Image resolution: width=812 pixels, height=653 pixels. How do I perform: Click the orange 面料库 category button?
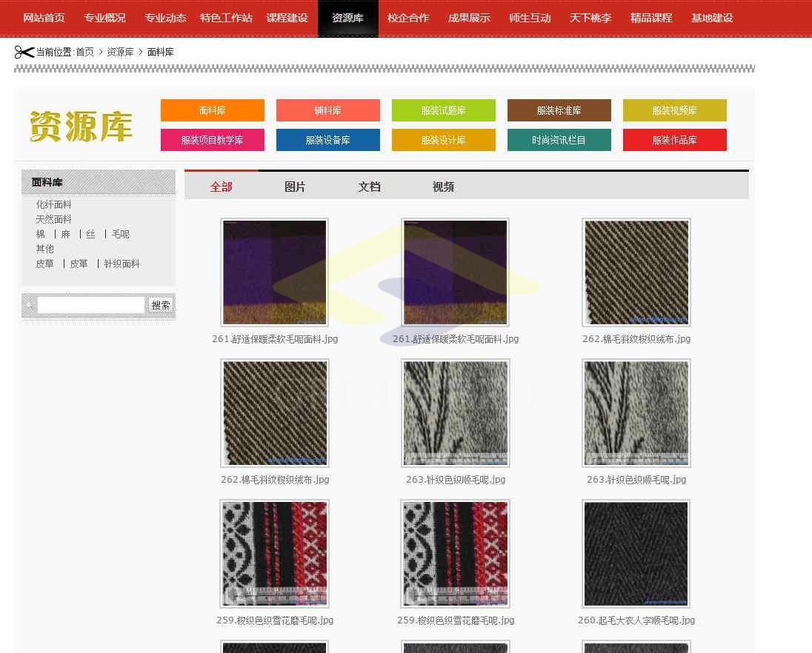213,110
